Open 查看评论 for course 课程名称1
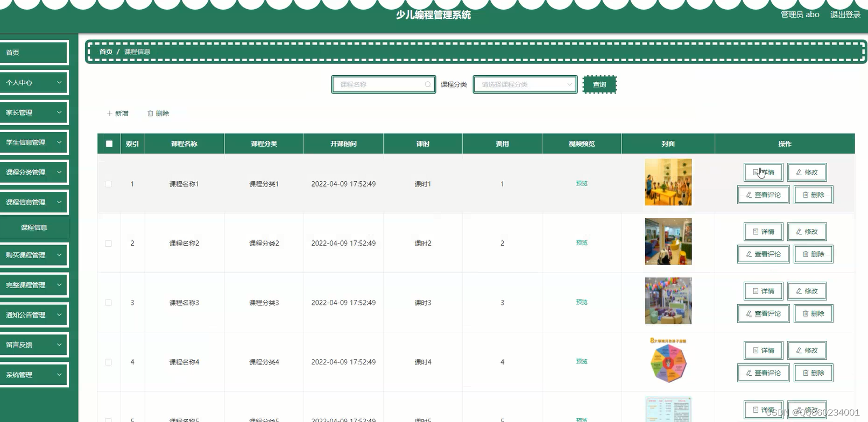This screenshot has height=422, width=868. pyautogui.click(x=763, y=195)
